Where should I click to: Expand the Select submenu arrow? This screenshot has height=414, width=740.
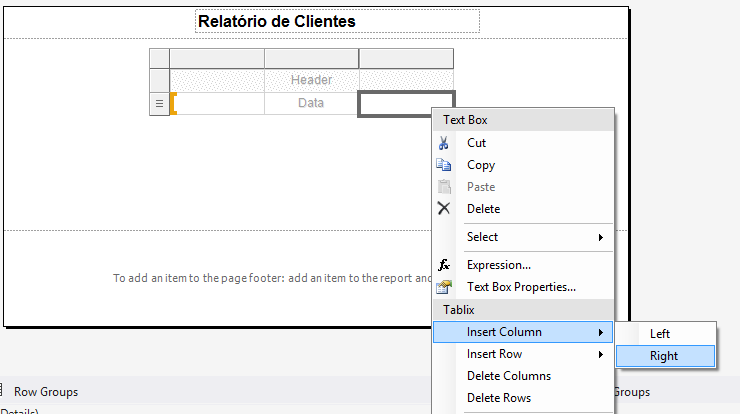(x=601, y=237)
